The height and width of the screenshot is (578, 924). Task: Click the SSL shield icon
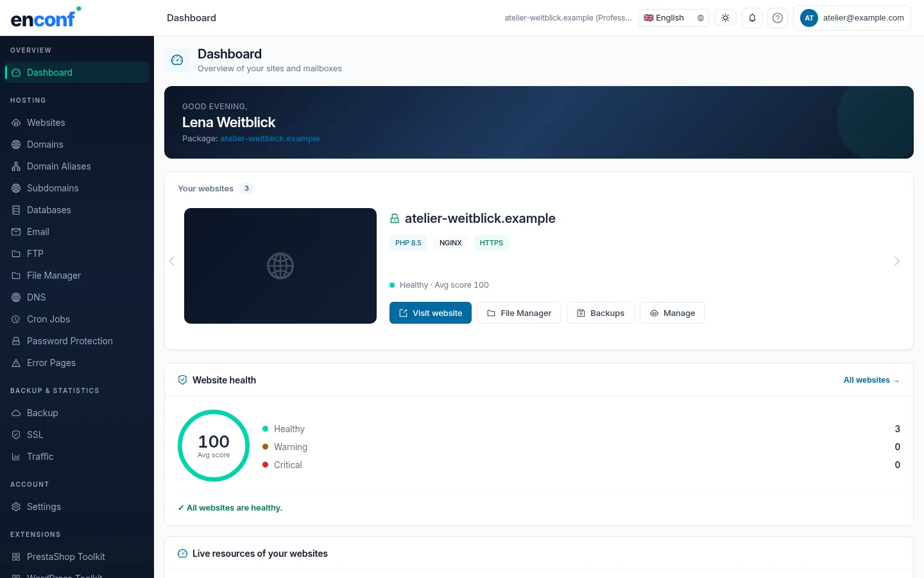coord(16,435)
